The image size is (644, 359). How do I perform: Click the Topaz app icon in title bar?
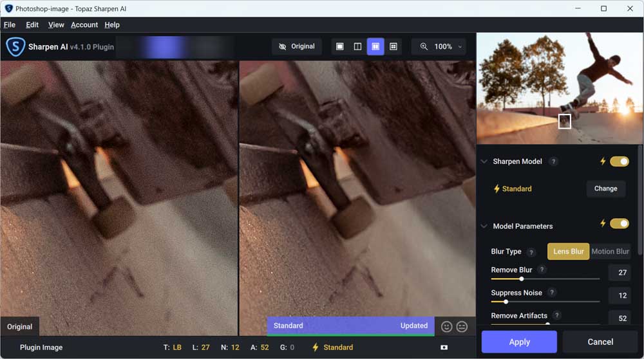(8, 8)
